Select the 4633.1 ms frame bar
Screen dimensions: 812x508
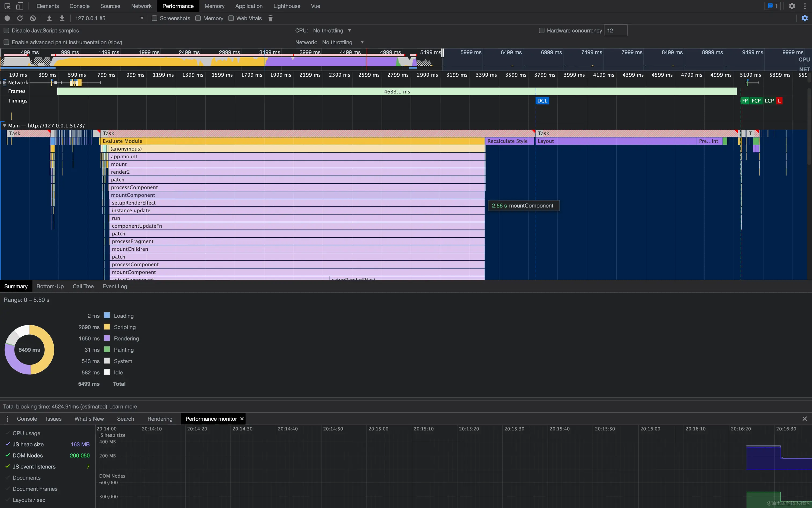pos(397,91)
